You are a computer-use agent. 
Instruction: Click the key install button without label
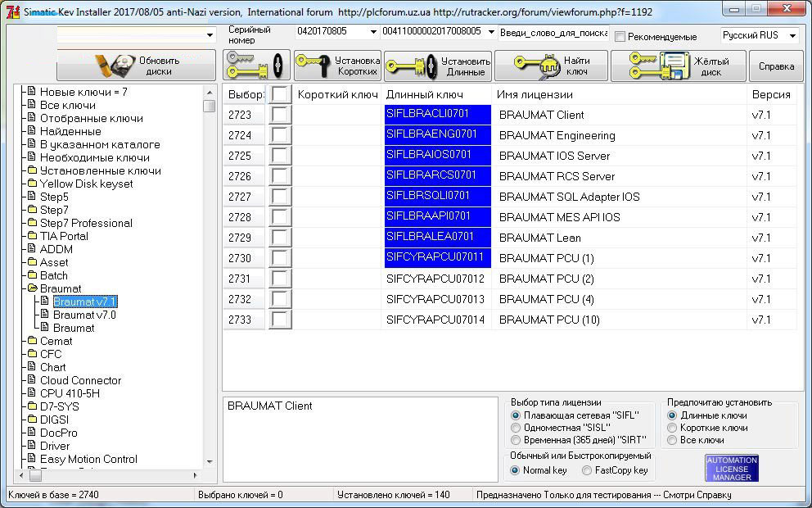[x=256, y=66]
